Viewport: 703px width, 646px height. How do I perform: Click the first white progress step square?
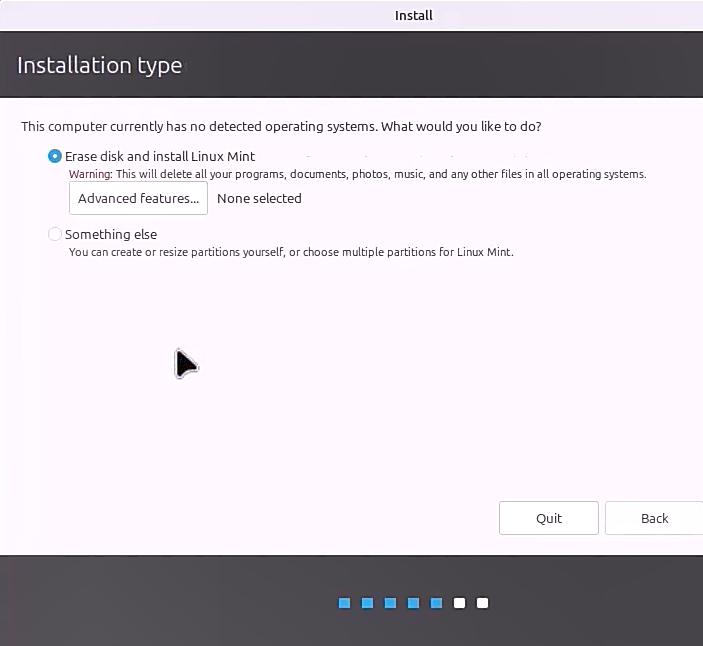[x=460, y=603]
